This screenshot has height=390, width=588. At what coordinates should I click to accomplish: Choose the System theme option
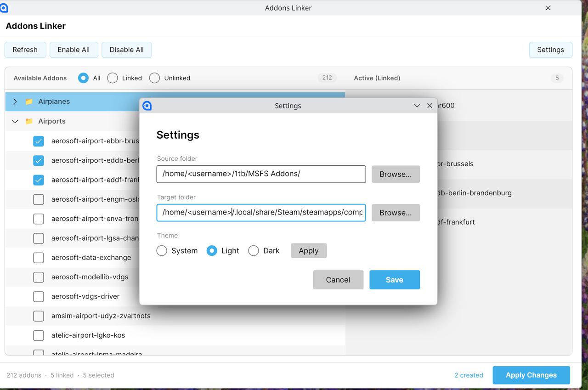point(162,251)
